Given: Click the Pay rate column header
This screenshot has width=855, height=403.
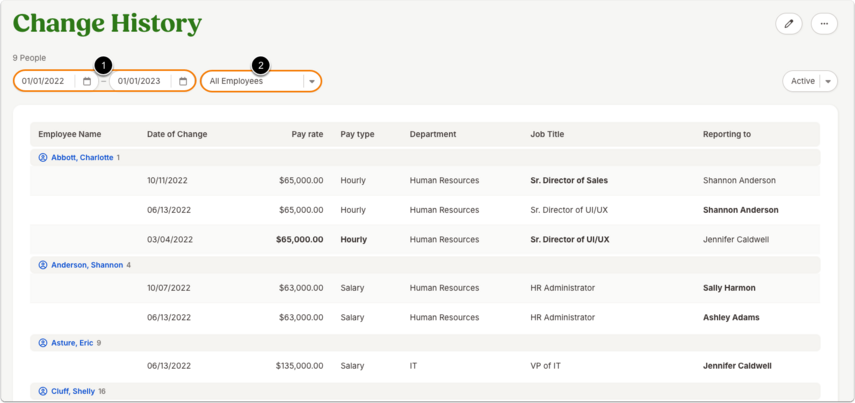Looking at the screenshot, I should pyautogui.click(x=308, y=134).
